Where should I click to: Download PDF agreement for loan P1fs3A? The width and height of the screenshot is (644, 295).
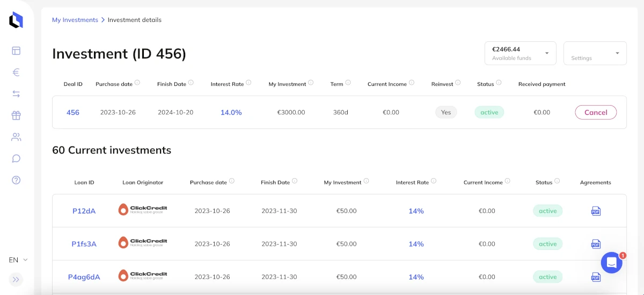coord(596,244)
